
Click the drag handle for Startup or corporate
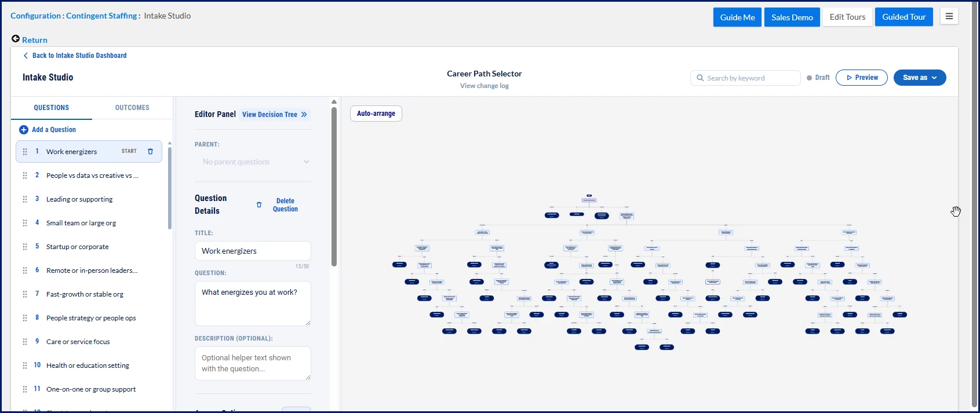point(25,247)
